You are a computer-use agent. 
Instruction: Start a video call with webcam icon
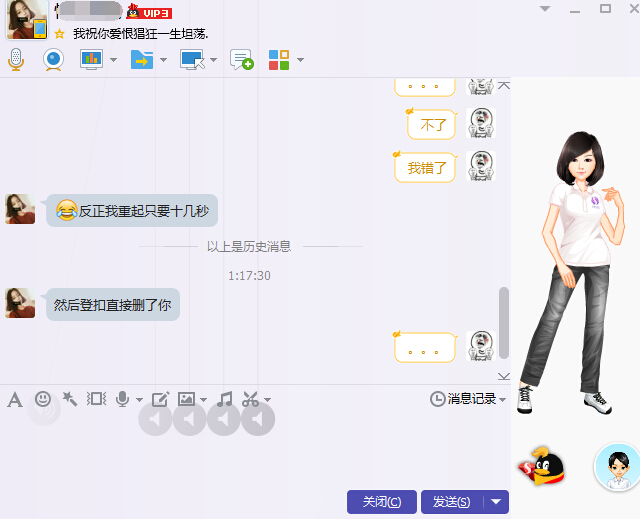pos(53,60)
